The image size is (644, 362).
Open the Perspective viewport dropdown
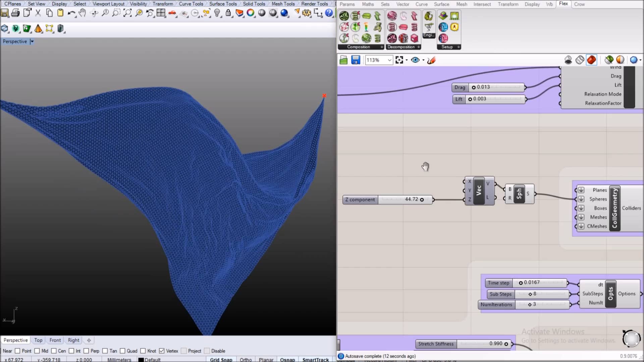coord(32,41)
